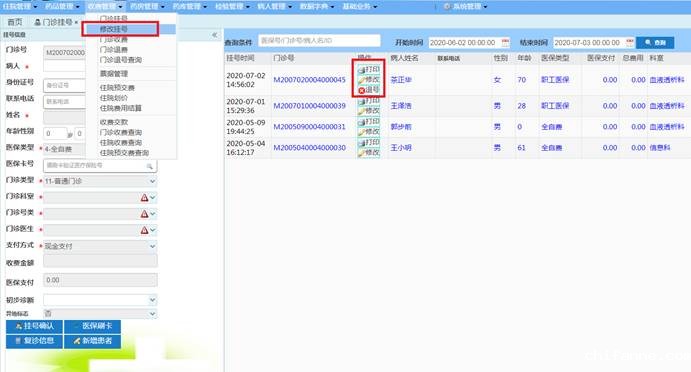Expand the 支付方式 dropdown

tap(152, 246)
